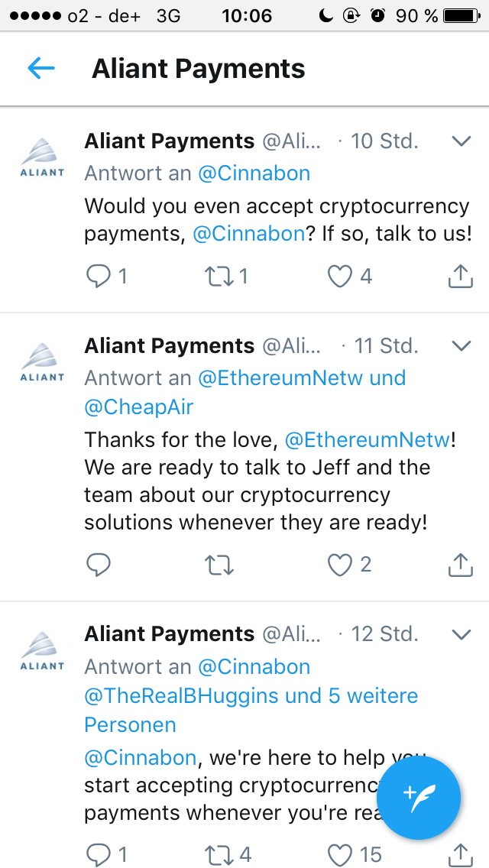Viewport: 489px width, 868px height.
Task: Open the bottom tweet's dropdown menu
Action: (461, 633)
